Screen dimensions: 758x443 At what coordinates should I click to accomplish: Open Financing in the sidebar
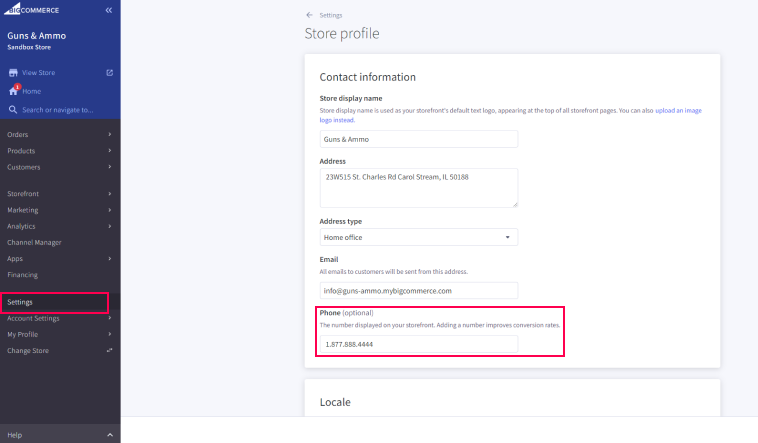coord(22,275)
